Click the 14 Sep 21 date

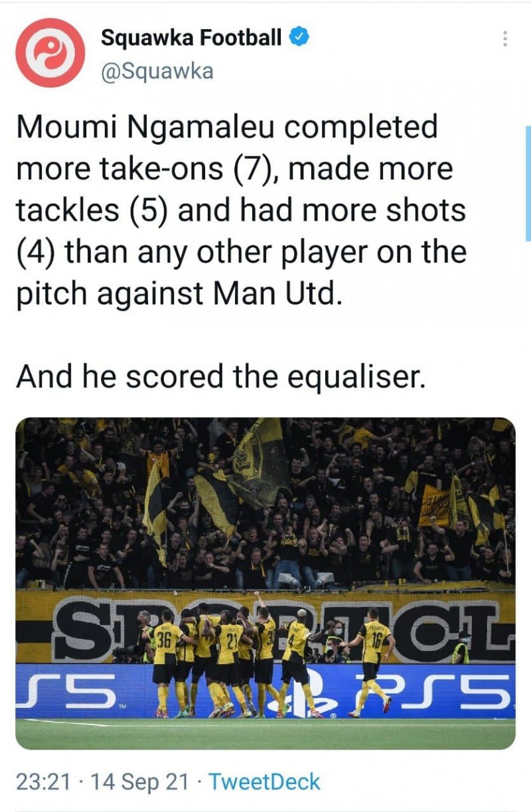tap(141, 781)
